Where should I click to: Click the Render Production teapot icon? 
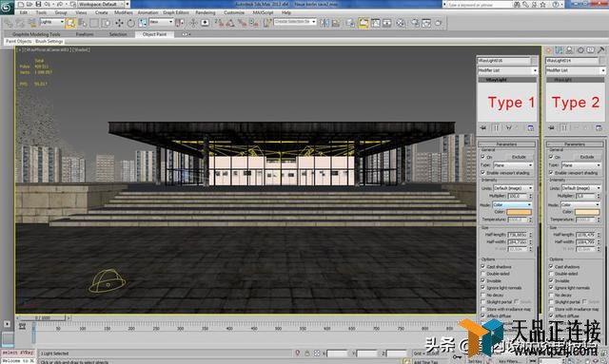pyautogui.click(x=438, y=23)
